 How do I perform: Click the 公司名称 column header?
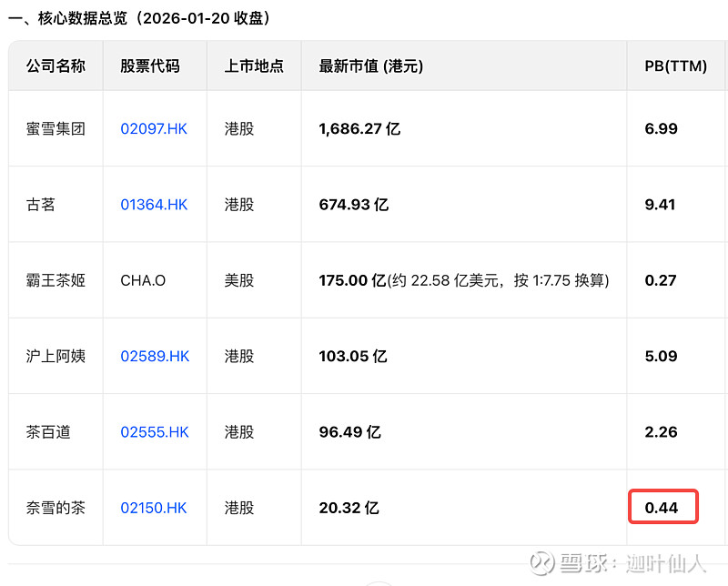pos(56,66)
